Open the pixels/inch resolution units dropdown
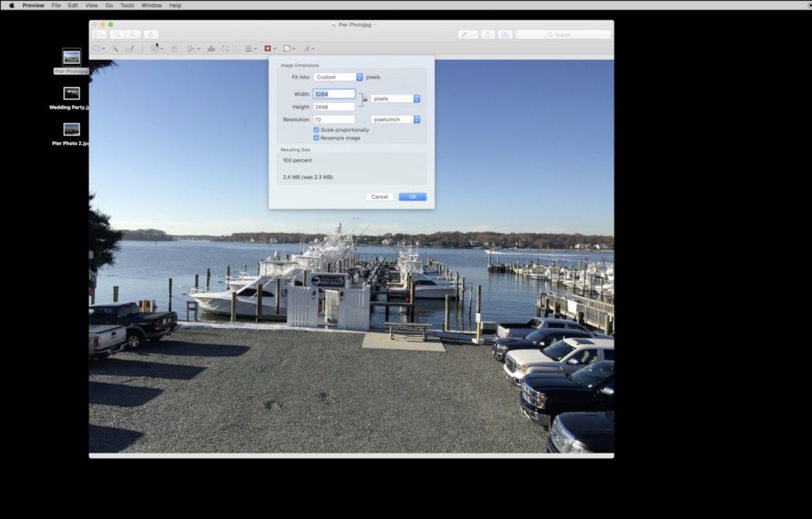812x519 pixels. (395, 120)
